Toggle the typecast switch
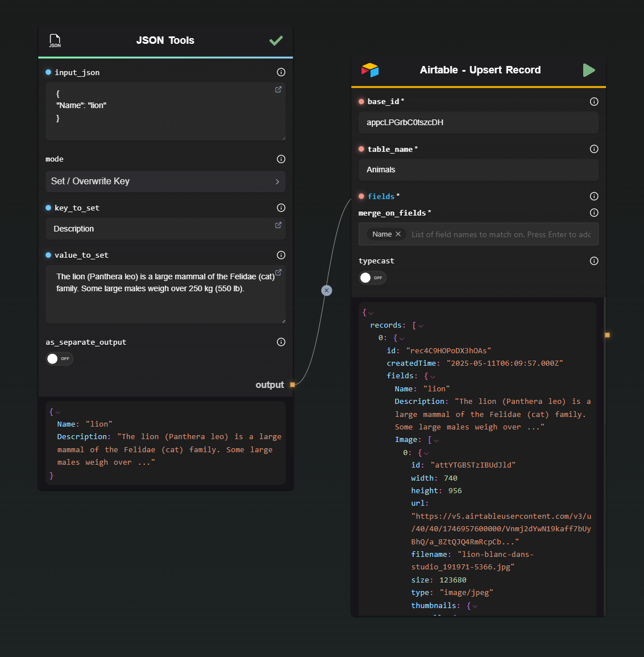Screen dimensions: 644x657 pos(372,278)
